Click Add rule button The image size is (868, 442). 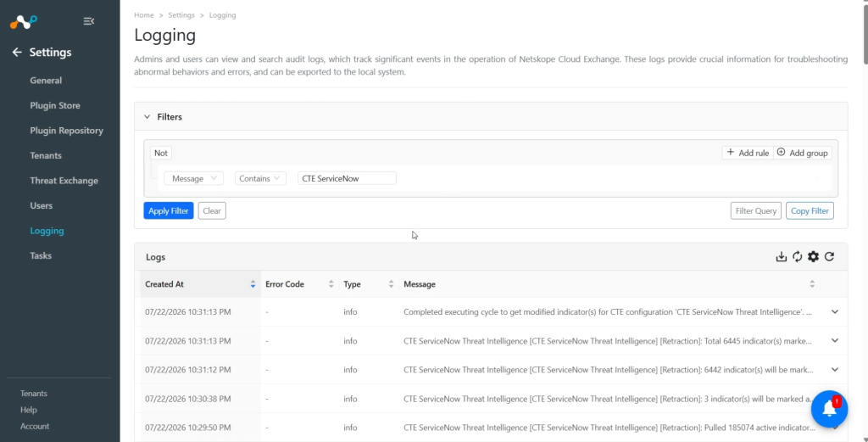pos(748,153)
